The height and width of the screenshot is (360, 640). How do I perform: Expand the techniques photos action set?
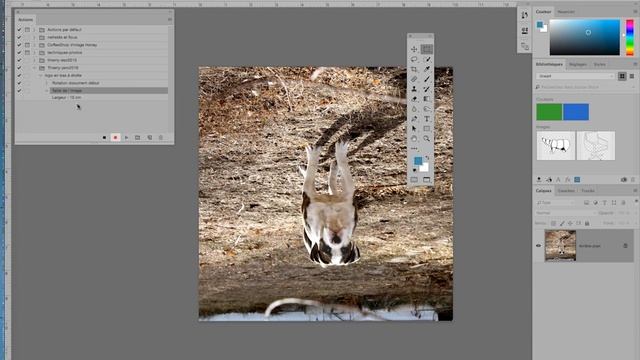point(35,53)
